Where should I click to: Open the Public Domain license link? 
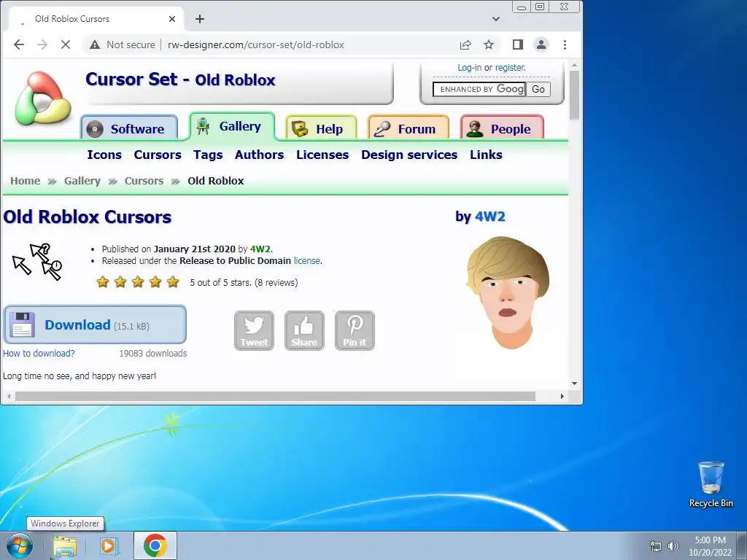(307, 261)
